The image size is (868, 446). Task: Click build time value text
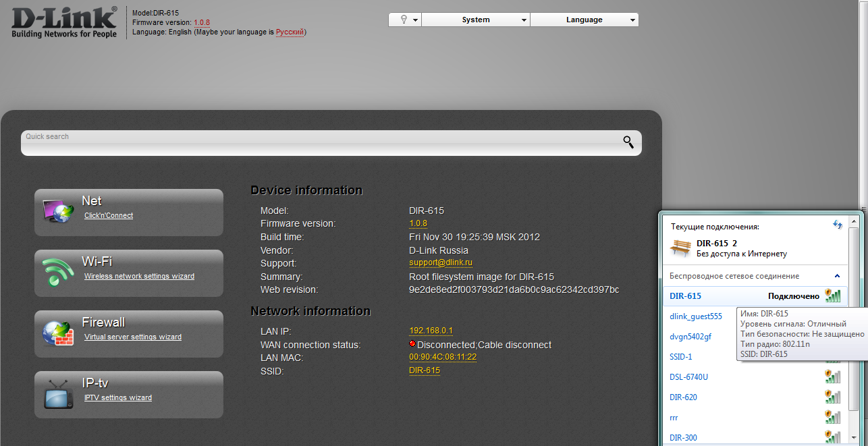474,237
